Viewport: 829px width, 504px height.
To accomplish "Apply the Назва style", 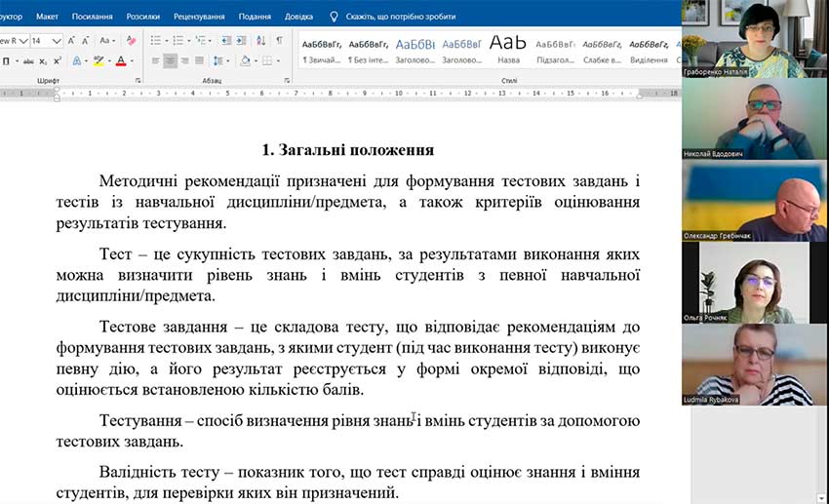I will [x=508, y=49].
